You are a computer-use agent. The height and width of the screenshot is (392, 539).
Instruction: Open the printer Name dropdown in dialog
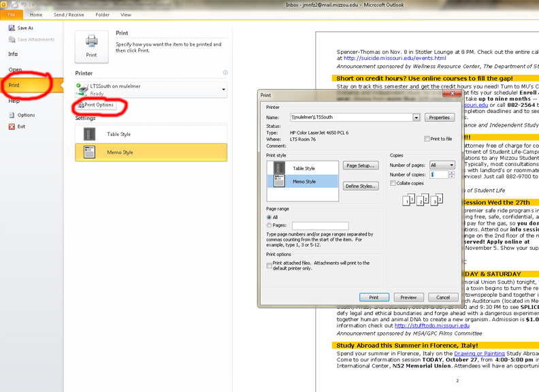pos(416,118)
